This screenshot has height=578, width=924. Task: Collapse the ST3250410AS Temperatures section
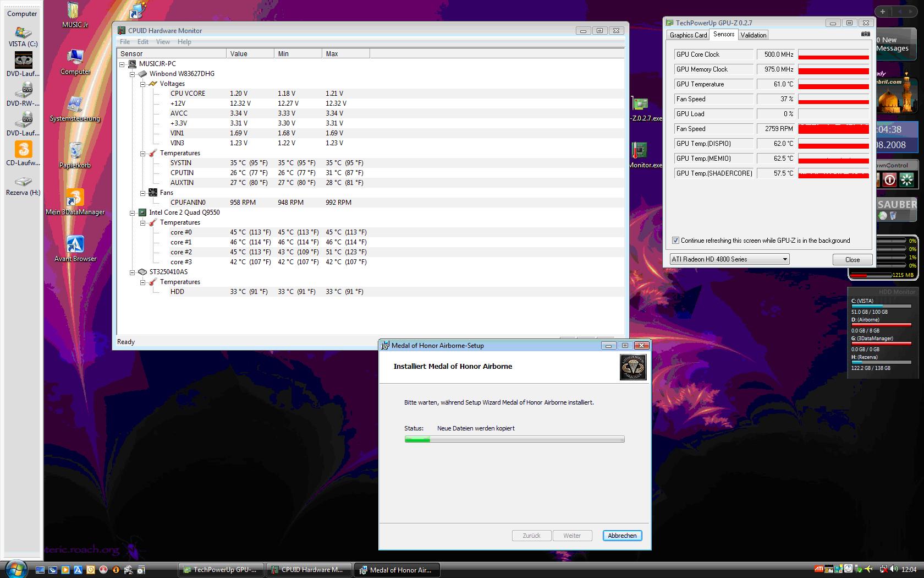142,282
